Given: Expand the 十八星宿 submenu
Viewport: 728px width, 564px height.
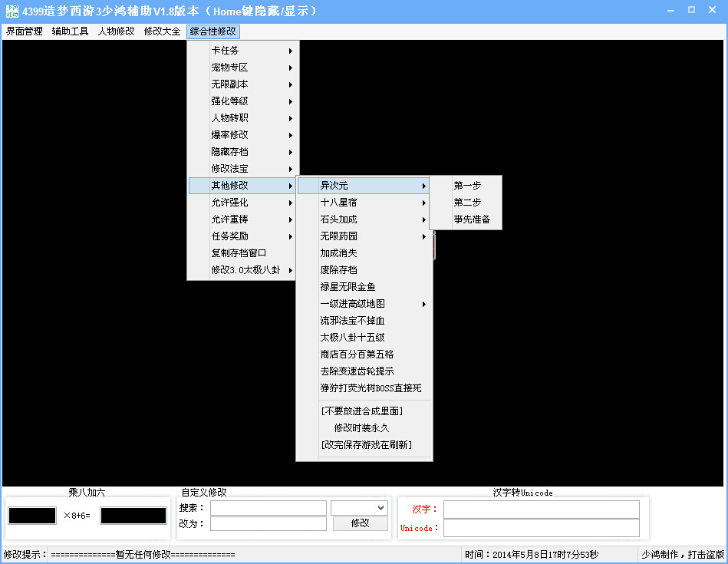Looking at the screenshot, I should [x=364, y=203].
